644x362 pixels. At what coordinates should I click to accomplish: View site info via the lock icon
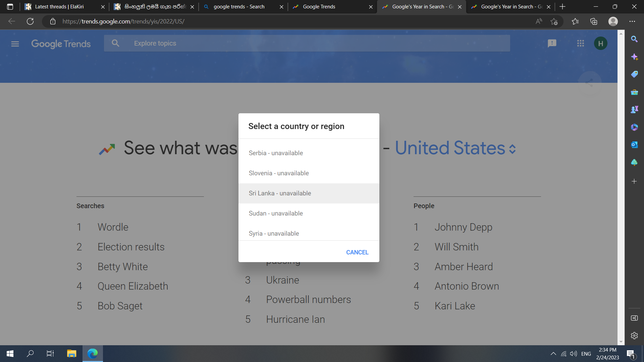point(53,21)
